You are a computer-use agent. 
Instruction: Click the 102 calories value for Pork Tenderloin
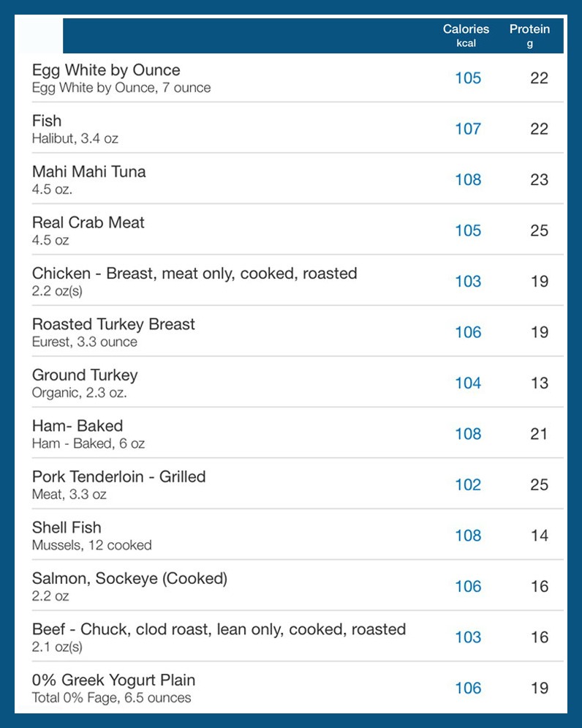[468, 484]
